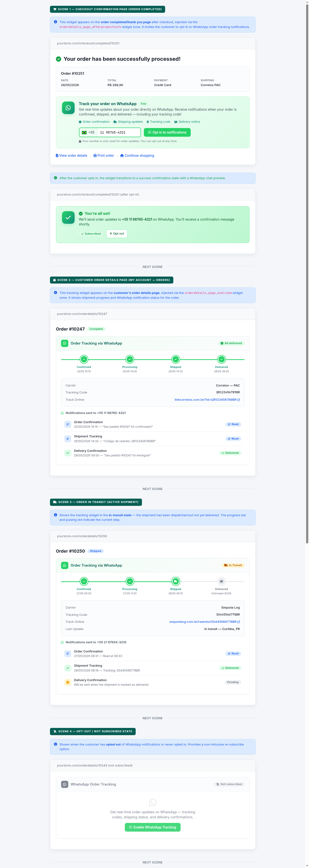
Task: Click tracking code SS445566778BR value
Action: click(228, 615)
